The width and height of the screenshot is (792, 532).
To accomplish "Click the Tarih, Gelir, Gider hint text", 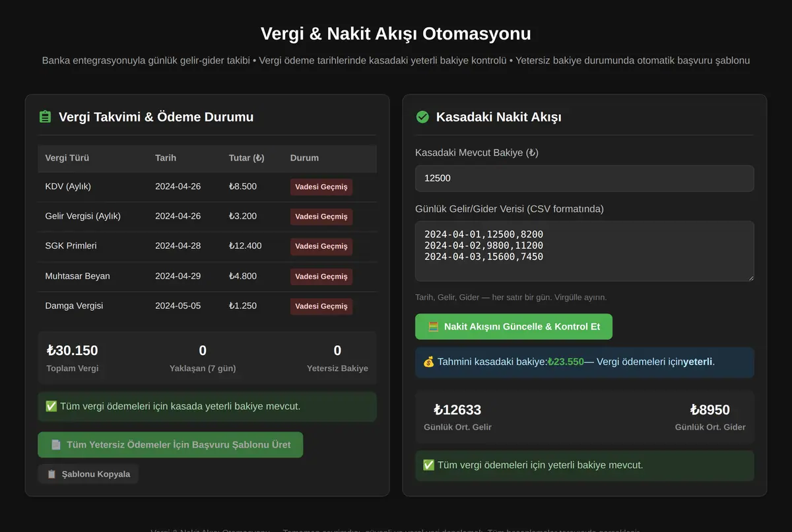I will 511,298.
